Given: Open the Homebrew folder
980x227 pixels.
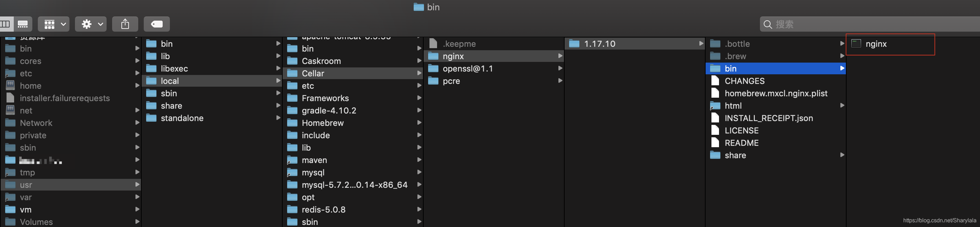Looking at the screenshot, I should (353, 123).
